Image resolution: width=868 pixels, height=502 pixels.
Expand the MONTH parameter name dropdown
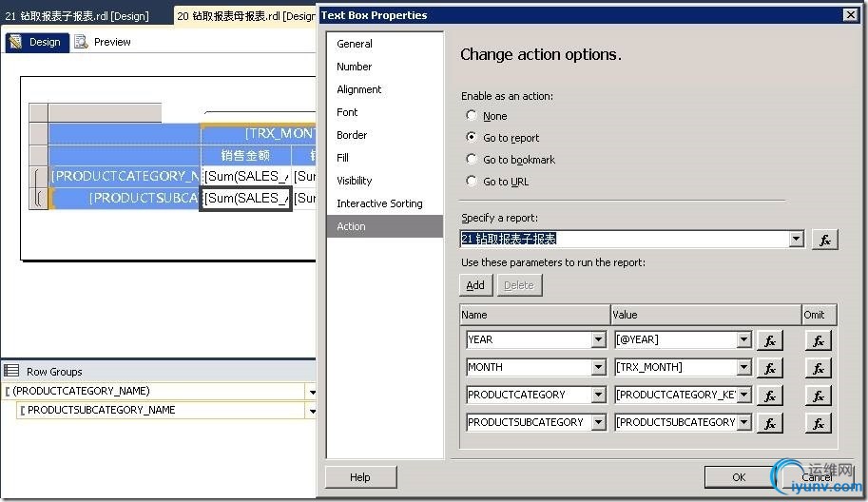pyautogui.click(x=598, y=367)
